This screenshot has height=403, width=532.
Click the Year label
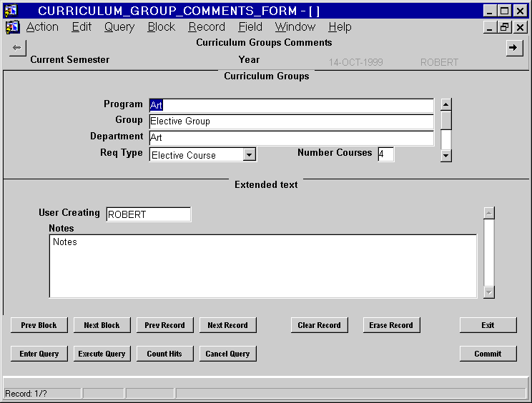pyautogui.click(x=249, y=59)
